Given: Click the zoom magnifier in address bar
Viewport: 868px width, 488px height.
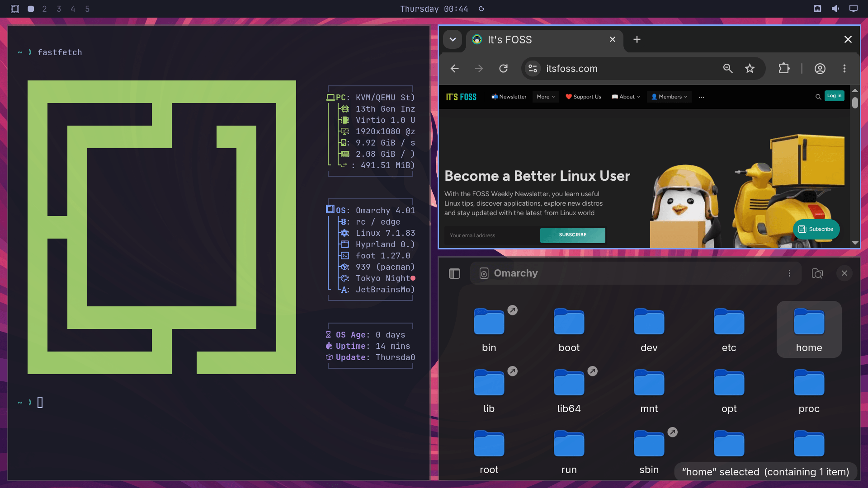Looking at the screenshot, I should coord(728,68).
